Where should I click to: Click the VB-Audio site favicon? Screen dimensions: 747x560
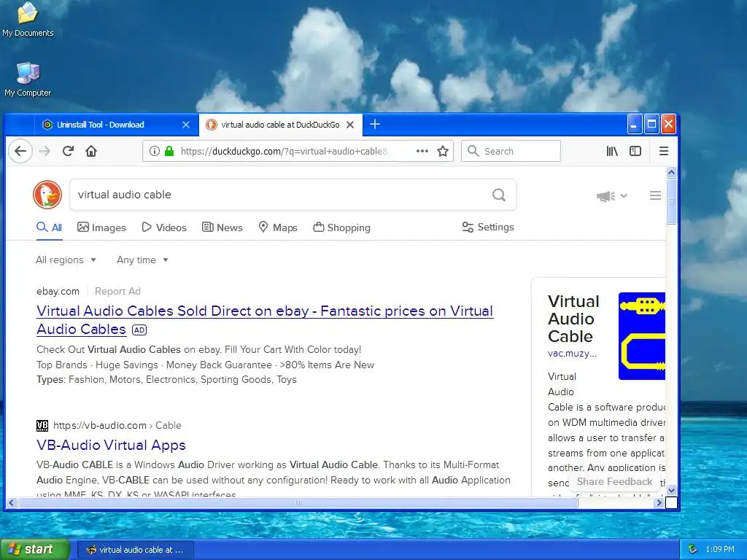click(x=42, y=425)
